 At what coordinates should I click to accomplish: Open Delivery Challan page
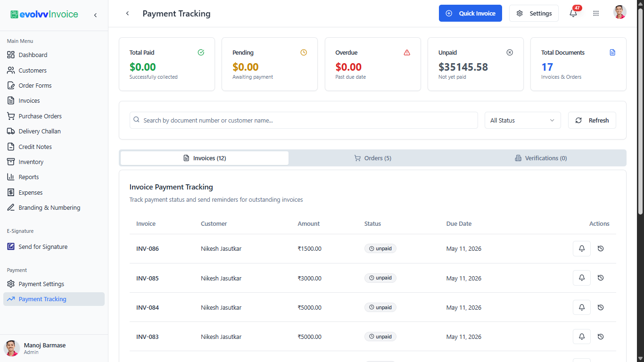tap(54, 131)
